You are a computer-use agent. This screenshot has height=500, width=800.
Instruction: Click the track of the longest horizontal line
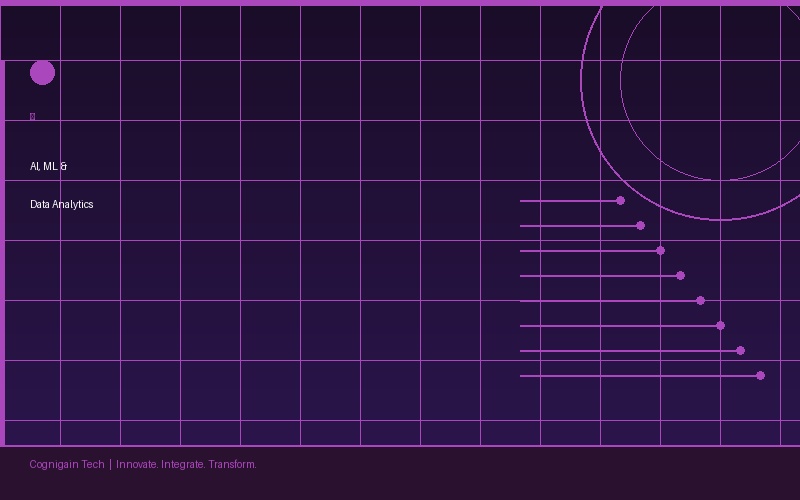pyautogui.click(x=638, y=376)
